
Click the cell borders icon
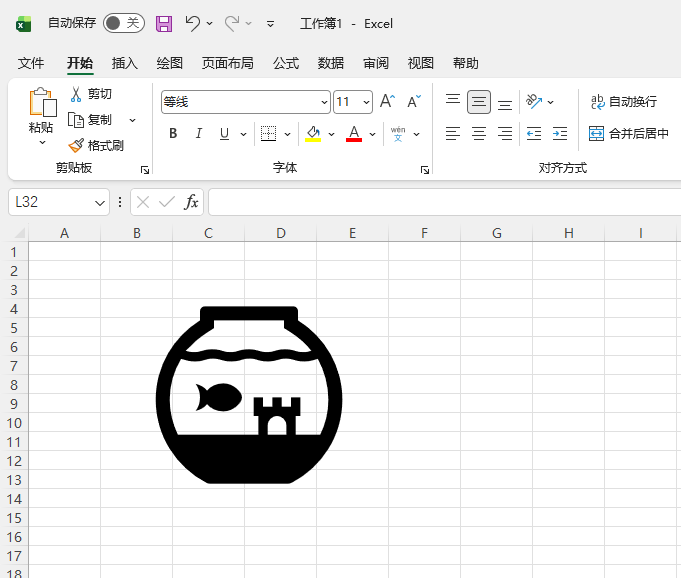click(x=268, y=134)
